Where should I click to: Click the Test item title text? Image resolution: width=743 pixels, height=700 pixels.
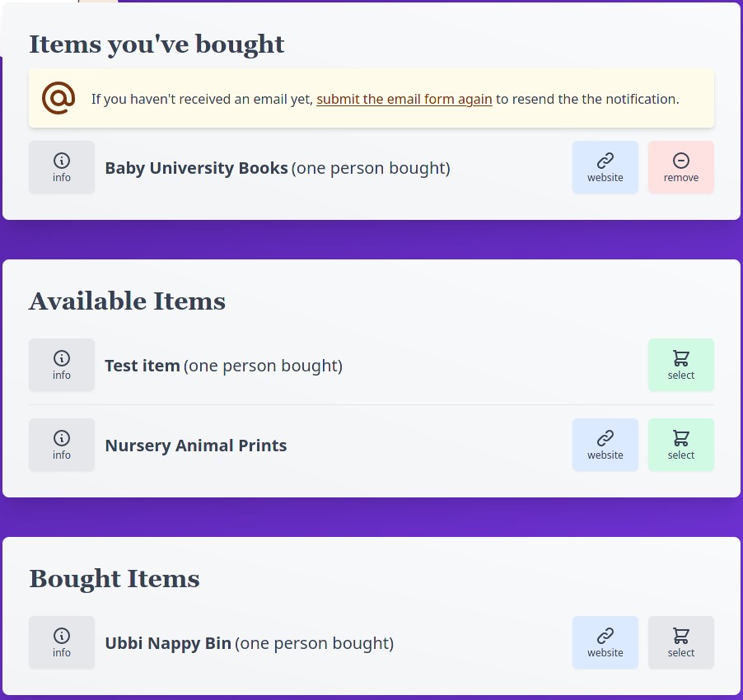coord(143,365)
